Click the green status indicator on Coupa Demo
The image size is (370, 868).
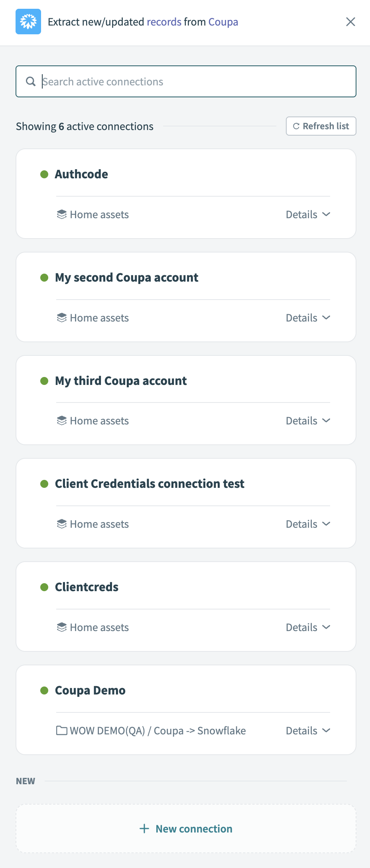pyautogui.click(x=44, y=690)
